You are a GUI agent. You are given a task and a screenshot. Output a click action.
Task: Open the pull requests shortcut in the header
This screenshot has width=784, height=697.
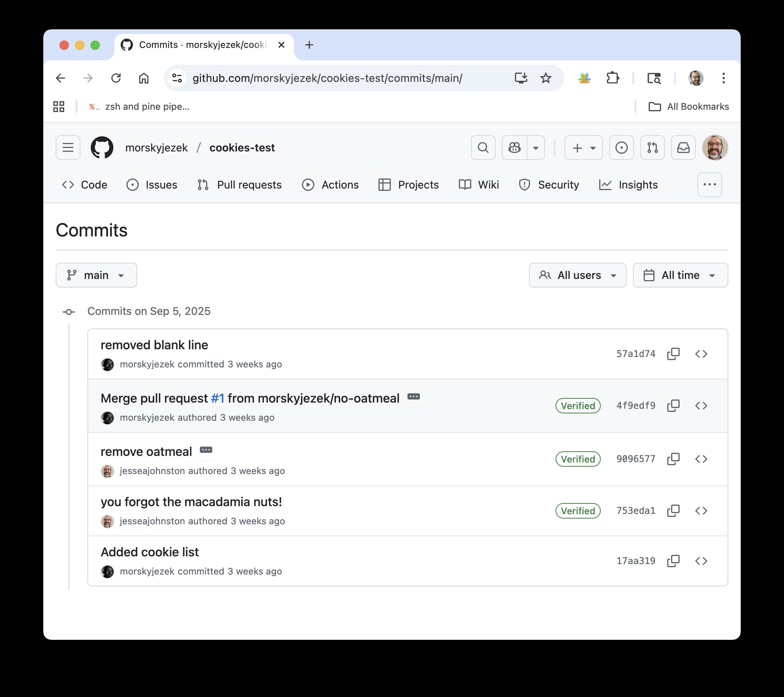pos(652,148)
